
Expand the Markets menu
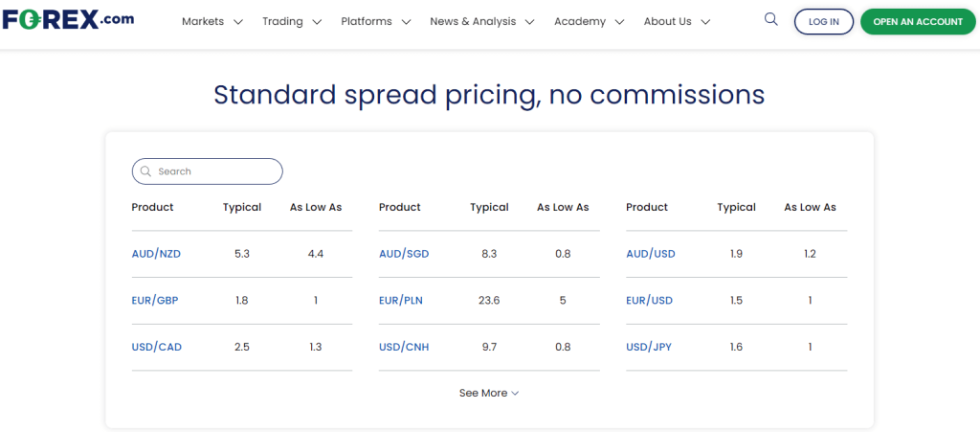(x=212, y=21)
